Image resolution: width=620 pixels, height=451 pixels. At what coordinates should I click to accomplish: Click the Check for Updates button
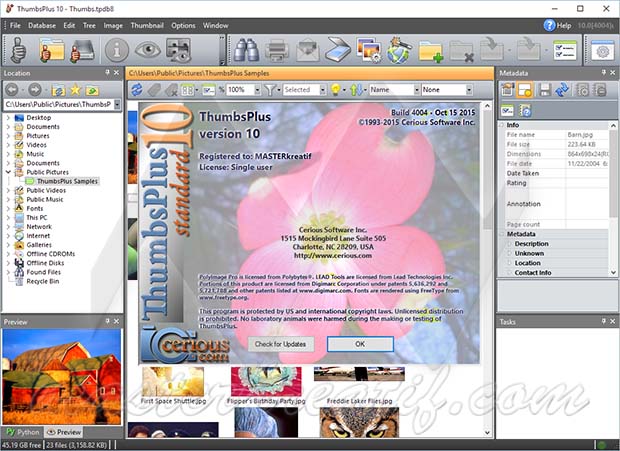[280, 344]
